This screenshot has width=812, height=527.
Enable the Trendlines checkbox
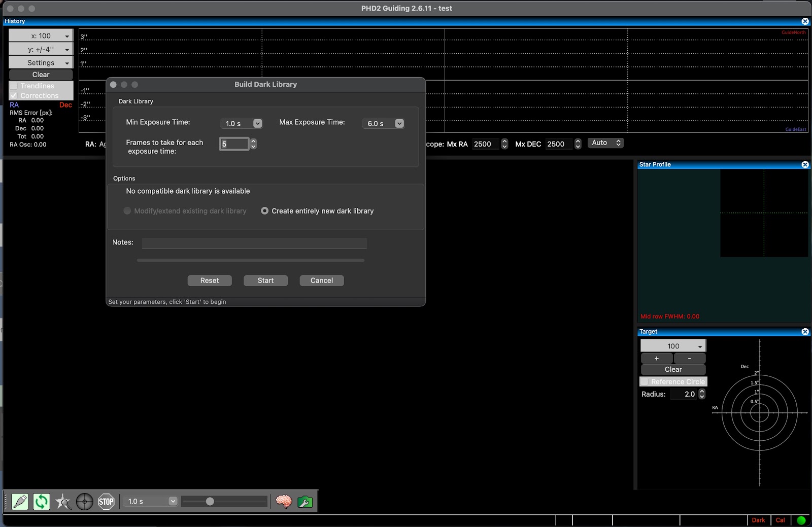click(14, 86)
